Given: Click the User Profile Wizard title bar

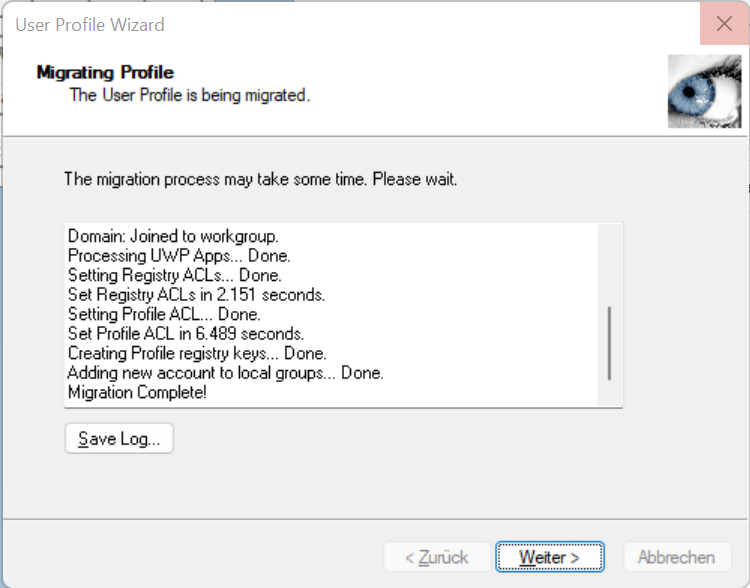Looking at the screenshot, I should pos(300,24).
